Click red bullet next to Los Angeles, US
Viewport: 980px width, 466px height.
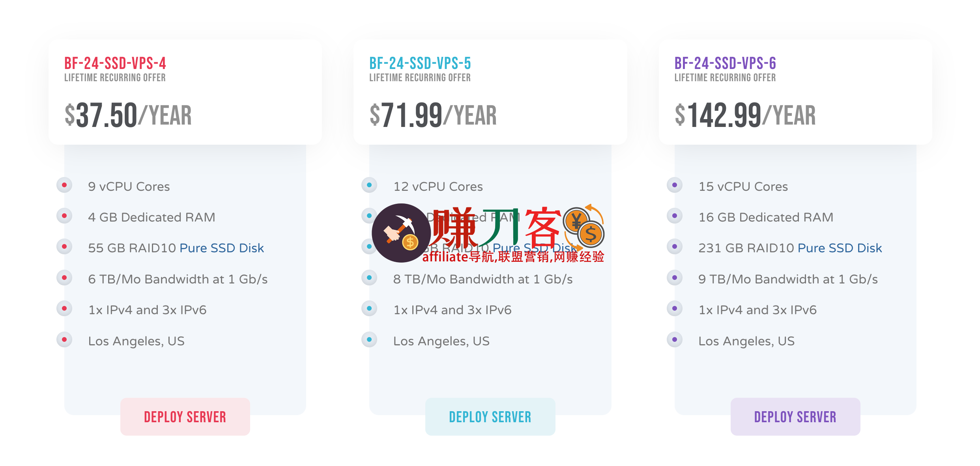click(x=64, y=339)
